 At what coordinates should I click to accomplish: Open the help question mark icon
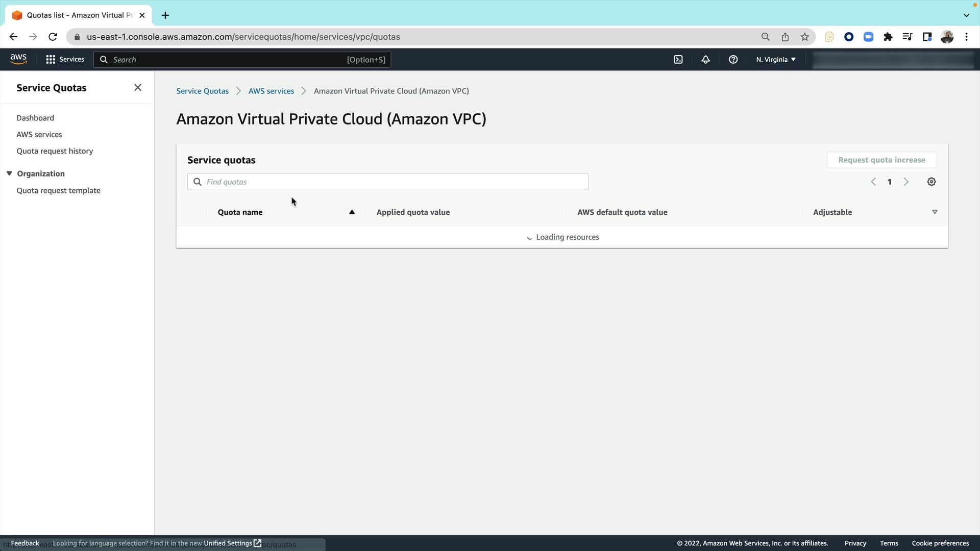pyautogui.click(x=733, y=60)
